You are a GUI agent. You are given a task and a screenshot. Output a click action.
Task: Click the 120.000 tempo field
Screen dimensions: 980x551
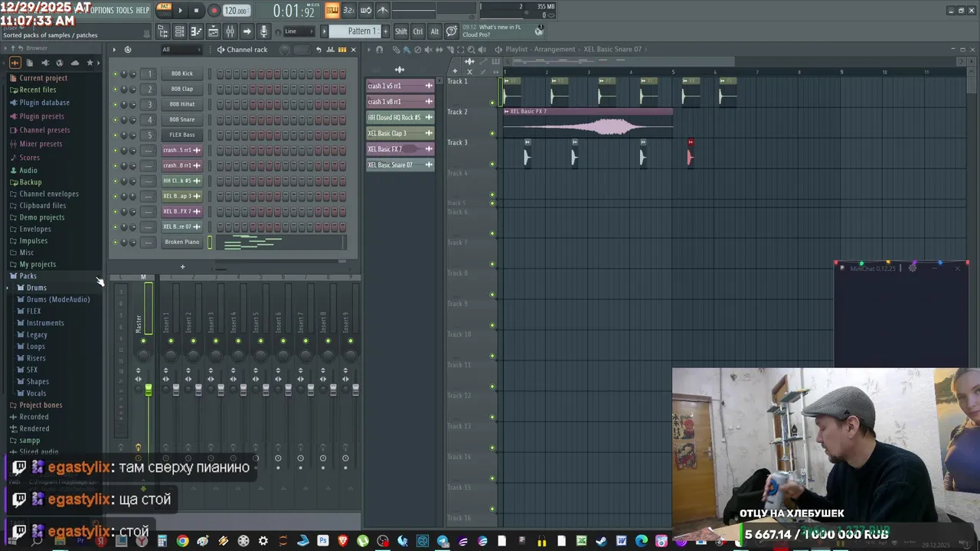point(237,11)
